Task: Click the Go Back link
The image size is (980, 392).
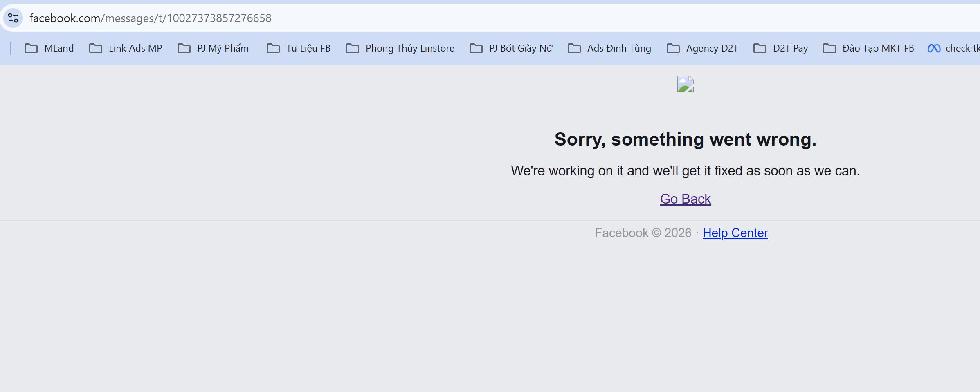Action: pyautogui.click(x=686, y=199)
